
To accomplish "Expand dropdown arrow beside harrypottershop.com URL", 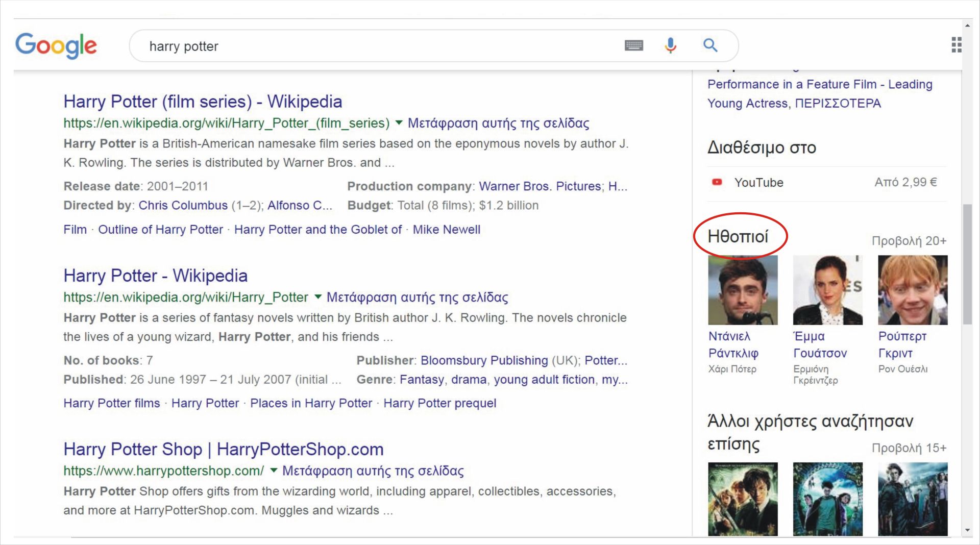I will pyautogui.click(x=274, y=470).
